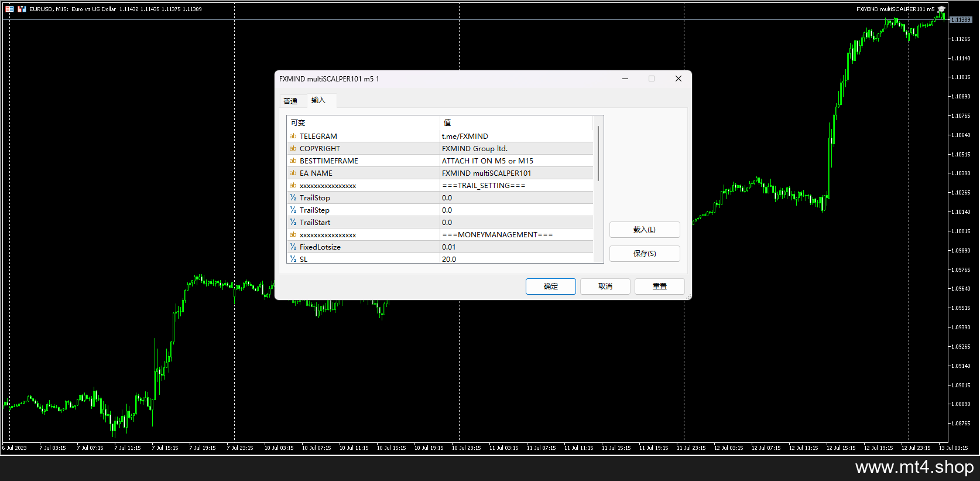Click the 保存(S) save button
Screen dimensions: 980x481
(x=645, y=254)
